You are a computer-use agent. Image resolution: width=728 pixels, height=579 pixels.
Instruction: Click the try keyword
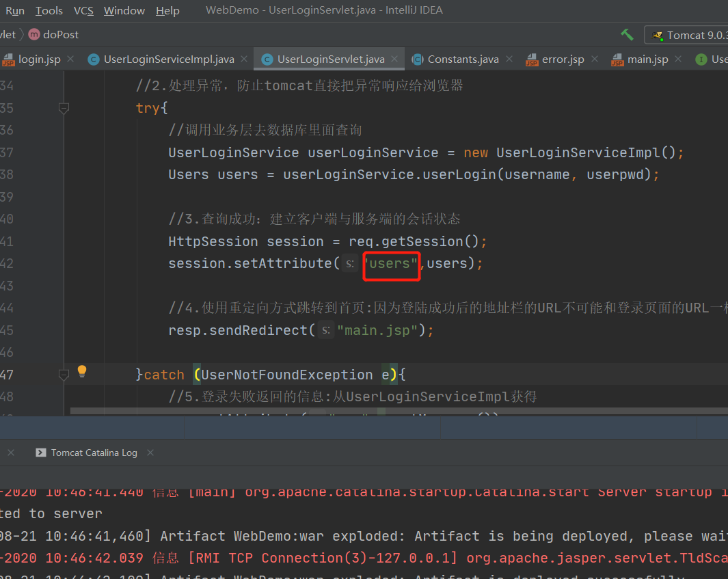(148, 108)
